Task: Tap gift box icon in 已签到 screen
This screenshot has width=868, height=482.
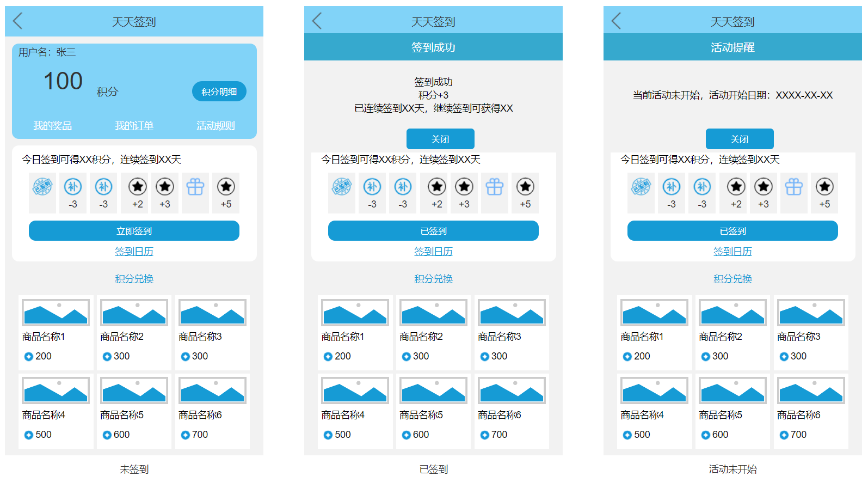Action: [x=495, y=187]
